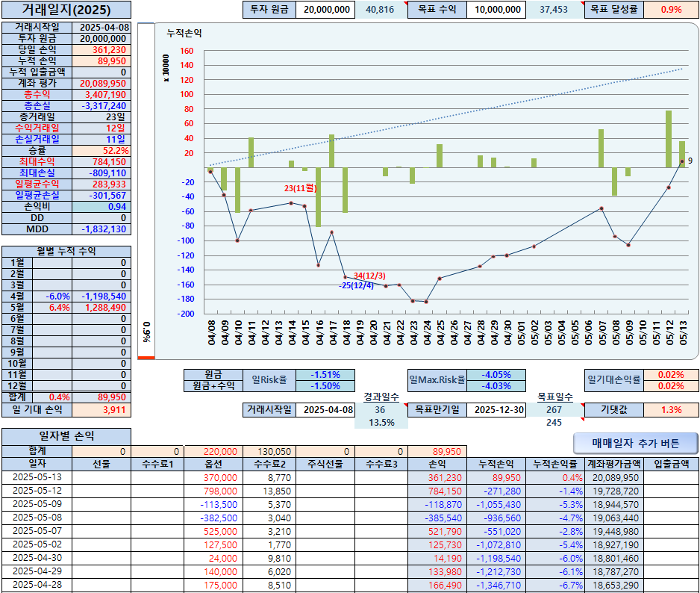Image resolution: width=700 pixels, height=593 pixels.
Task: Click the red progress bar segment beside chart
Action: (x=146, y=358)
